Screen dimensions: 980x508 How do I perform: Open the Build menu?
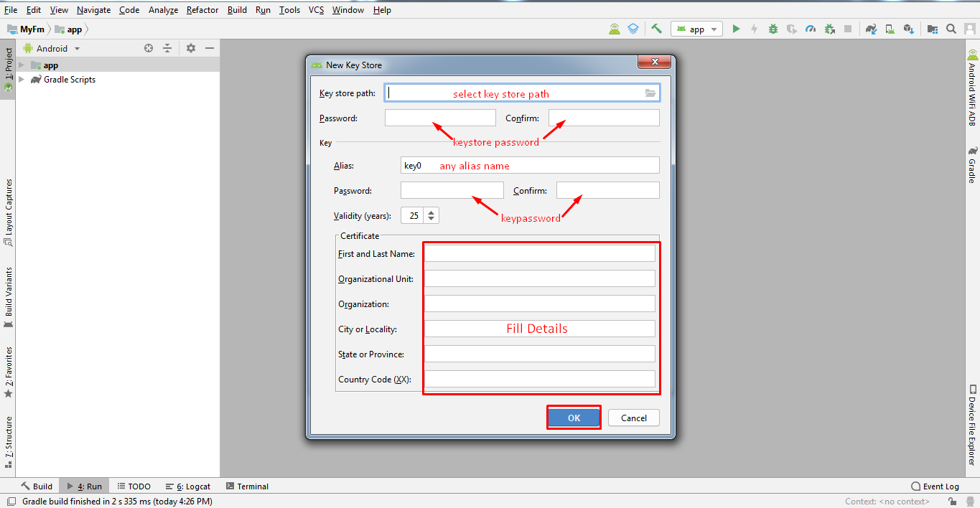point(237,10)
